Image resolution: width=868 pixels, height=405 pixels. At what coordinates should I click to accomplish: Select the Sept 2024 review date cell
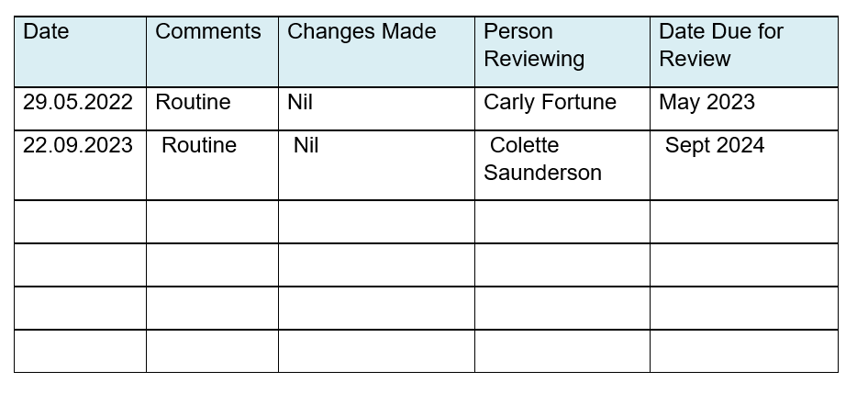pos(744,165)
